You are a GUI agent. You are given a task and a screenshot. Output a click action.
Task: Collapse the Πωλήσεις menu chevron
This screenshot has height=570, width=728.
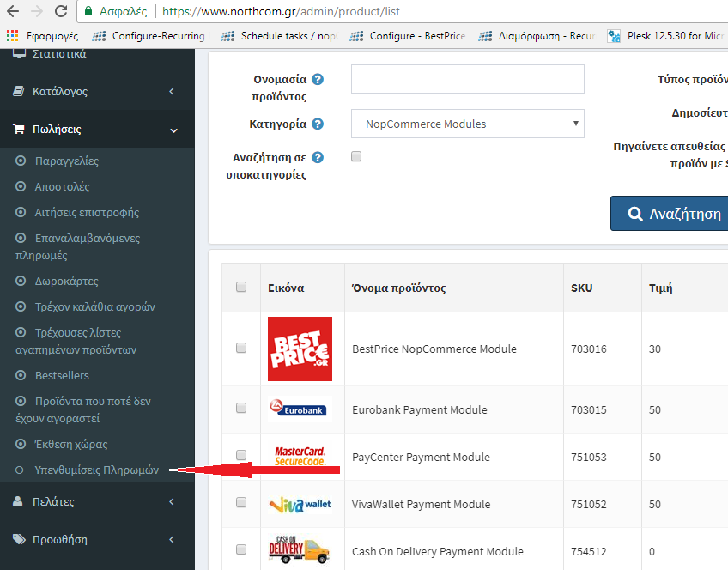[x=173, y=130]
